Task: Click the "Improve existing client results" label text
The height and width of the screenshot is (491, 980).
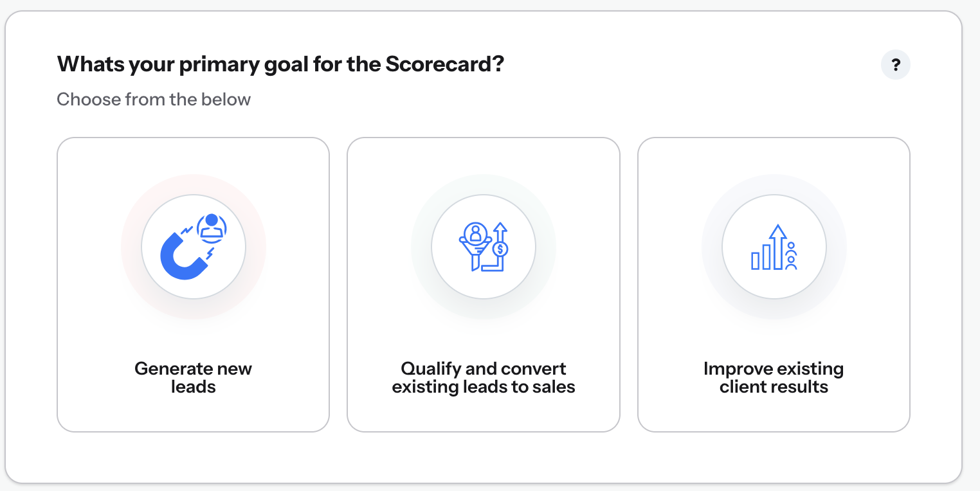Action: pos(774,378)
